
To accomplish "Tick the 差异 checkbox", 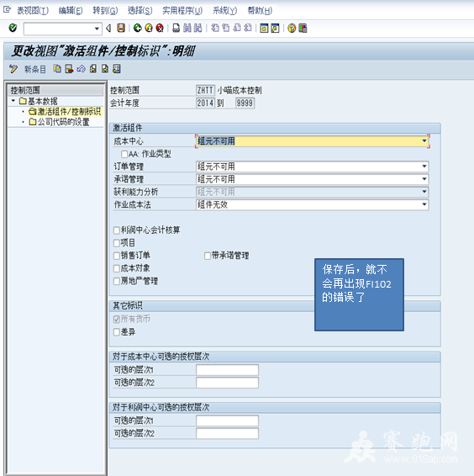I will point(117,332).
